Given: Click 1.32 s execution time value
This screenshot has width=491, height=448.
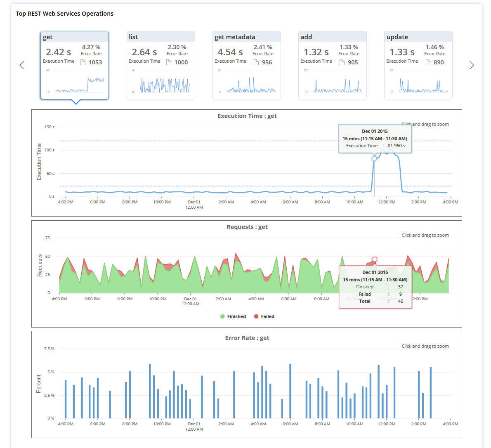Looking at the screenshot, I should (x=316, y=52).
